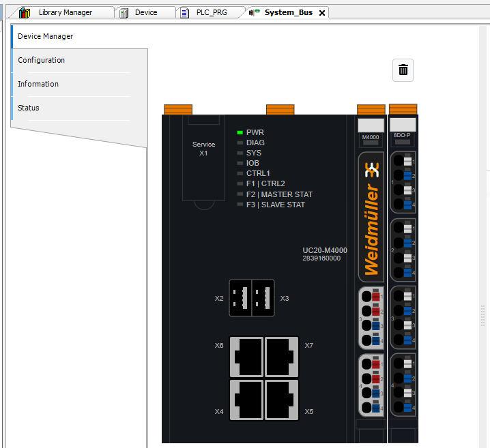Click the 2839160000 order number
This screenshot has height=448, width=490.
coord(321,258)
